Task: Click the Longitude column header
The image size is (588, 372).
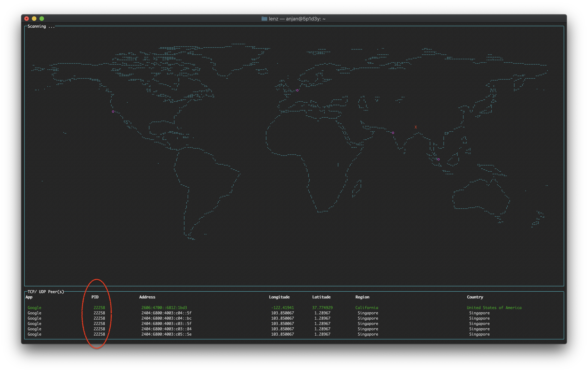Action: [x=279, y=297]
